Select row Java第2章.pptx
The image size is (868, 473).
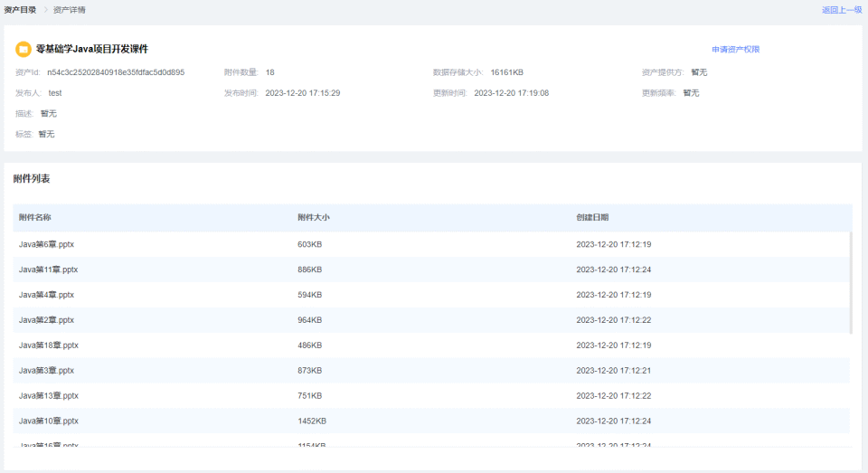pos(431,320)
